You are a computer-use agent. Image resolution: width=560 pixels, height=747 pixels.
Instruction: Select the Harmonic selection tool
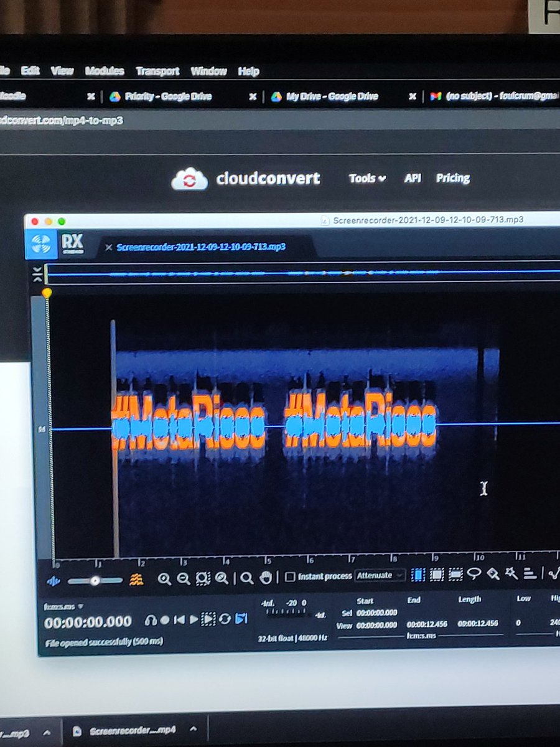pos(530,573)
